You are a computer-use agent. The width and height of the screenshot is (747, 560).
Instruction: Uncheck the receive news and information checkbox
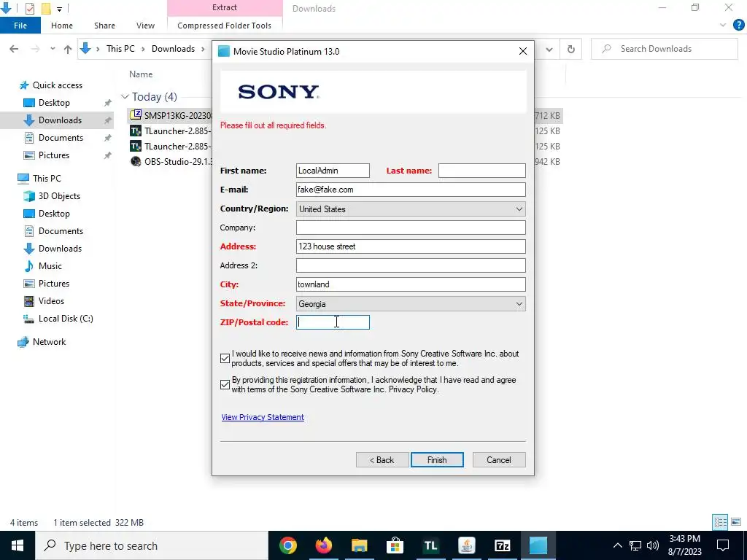tap(225, 359)
